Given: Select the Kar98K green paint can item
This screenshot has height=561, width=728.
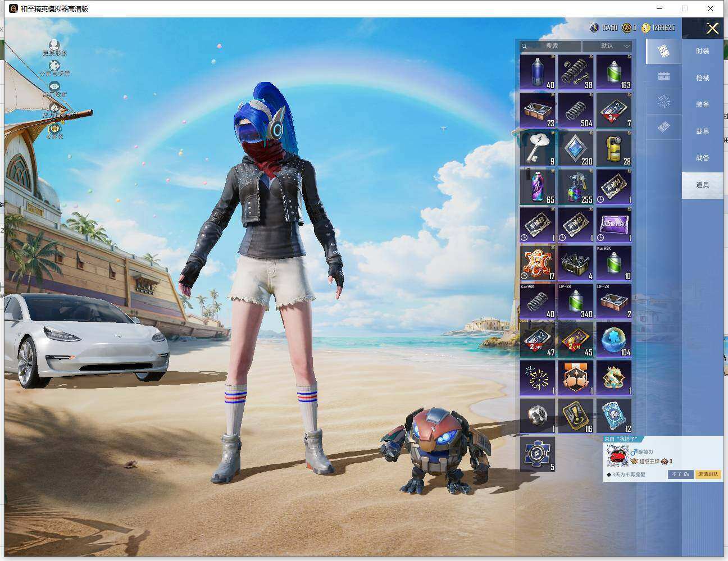Looking at the screenshot, I should [614, 263].
